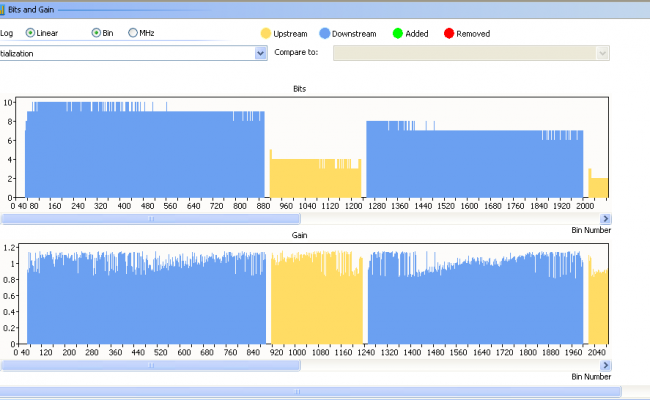This screenshot has width=650, height=400.
Task: Open the Compare to dropdown
Action: pyautogui.click(x=471, y=53)
